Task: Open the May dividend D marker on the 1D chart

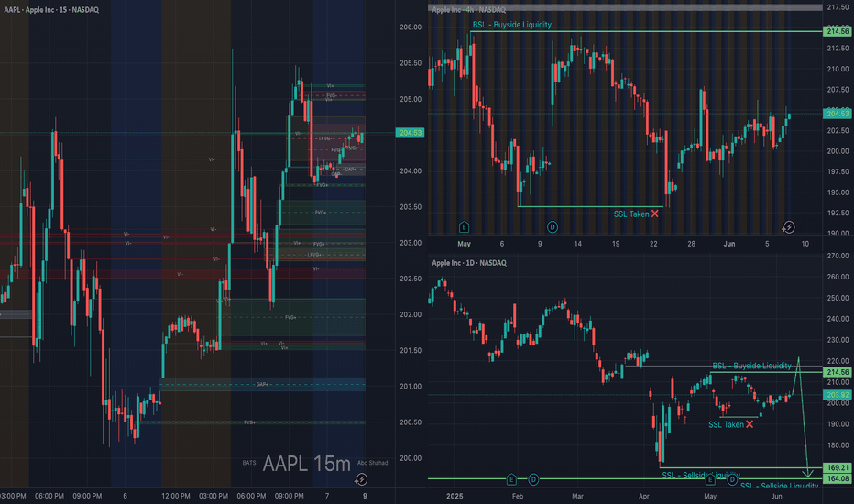Action: click(732, 479)
